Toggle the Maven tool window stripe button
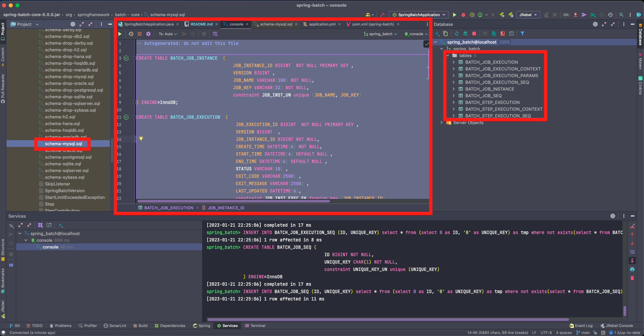Screen dimensions: 644x336 [x=640, y=61]
